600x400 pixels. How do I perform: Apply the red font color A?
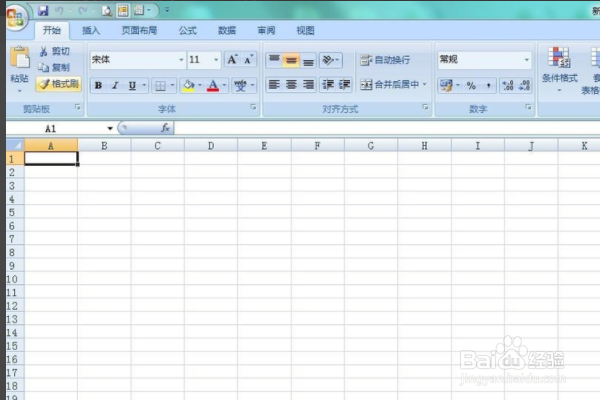point(213,85)
